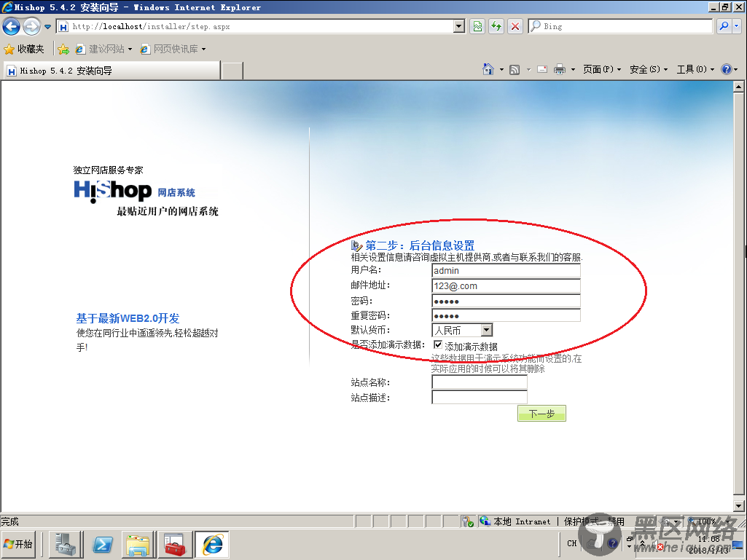Open the search provider dropdown arrow
The height and width of the screenshot is (560, 747).
click(737, 27)
